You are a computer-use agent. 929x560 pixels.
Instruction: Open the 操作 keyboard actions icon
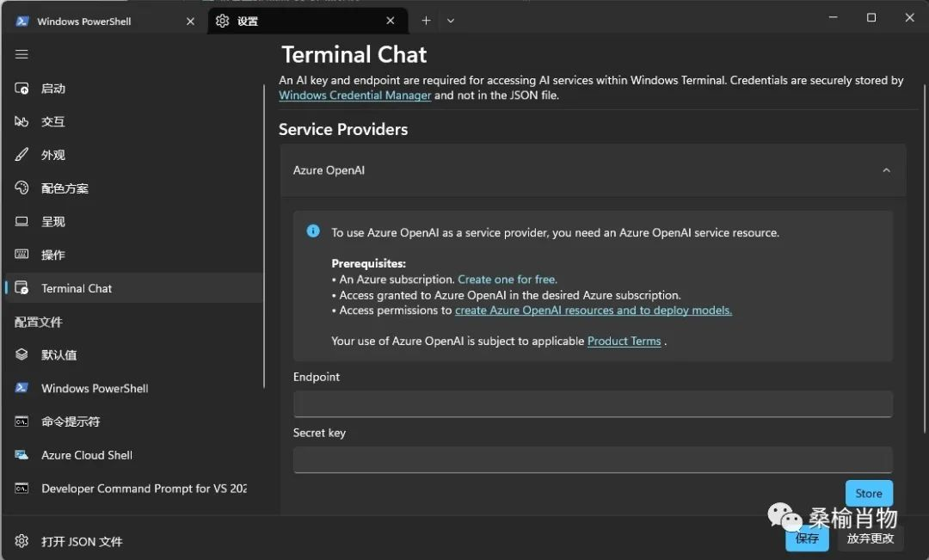[x=22, y=255]
